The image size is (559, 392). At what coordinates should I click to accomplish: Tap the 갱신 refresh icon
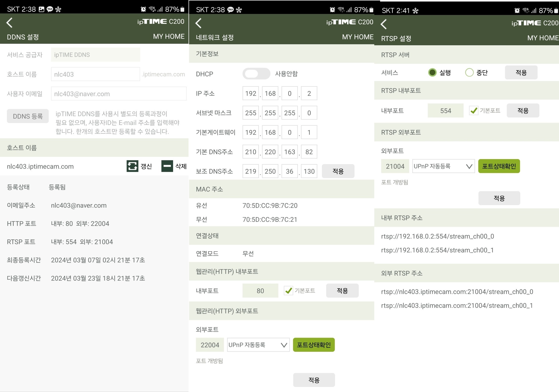132,166
